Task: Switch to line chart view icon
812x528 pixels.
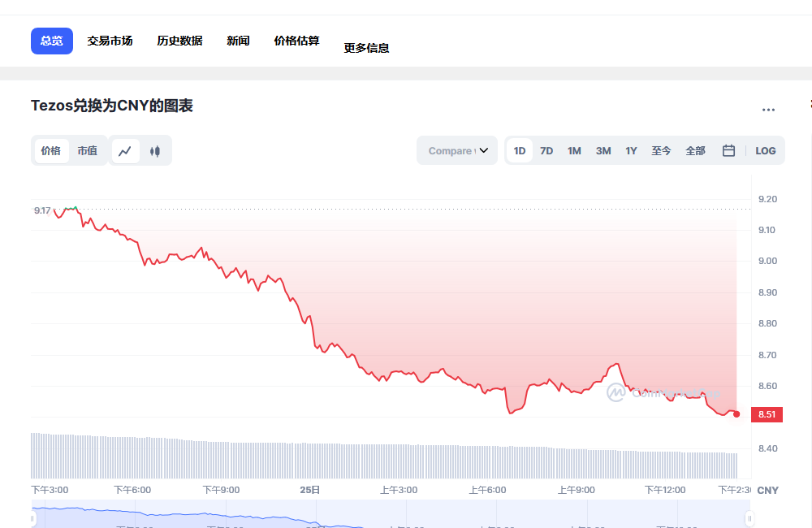Action: (125, 151)
